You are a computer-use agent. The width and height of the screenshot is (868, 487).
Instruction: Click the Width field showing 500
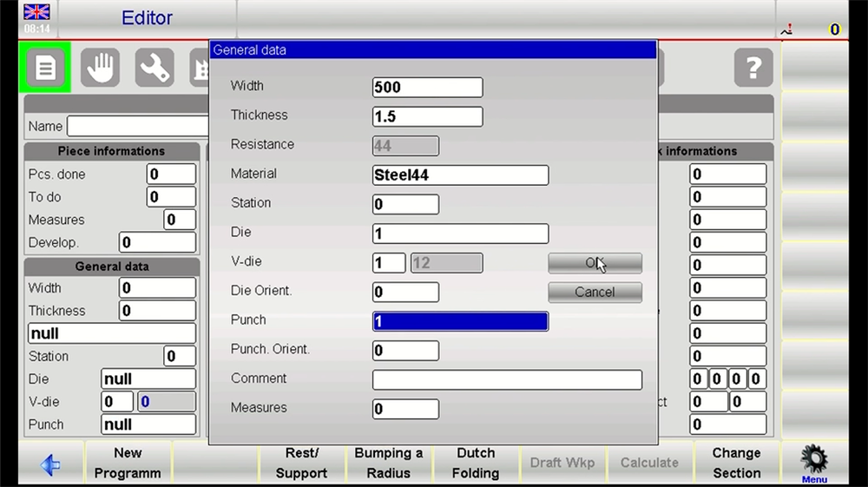pyautogui.click(x=427, y=87)
